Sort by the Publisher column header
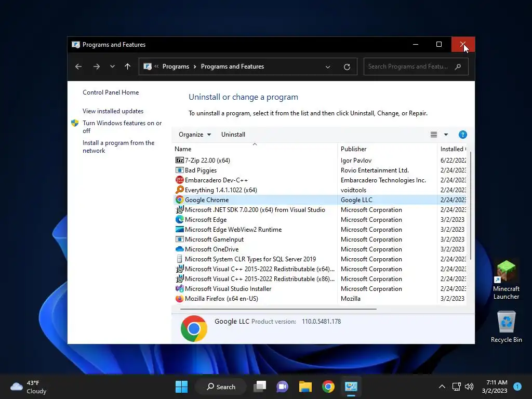This screenshot has height=399, width=532. [x=387, y=149]
